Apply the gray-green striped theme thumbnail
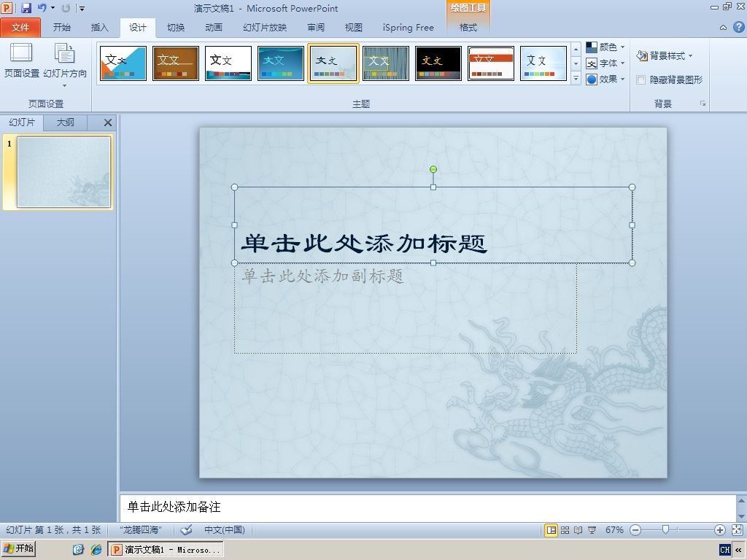 pos(385,63)
